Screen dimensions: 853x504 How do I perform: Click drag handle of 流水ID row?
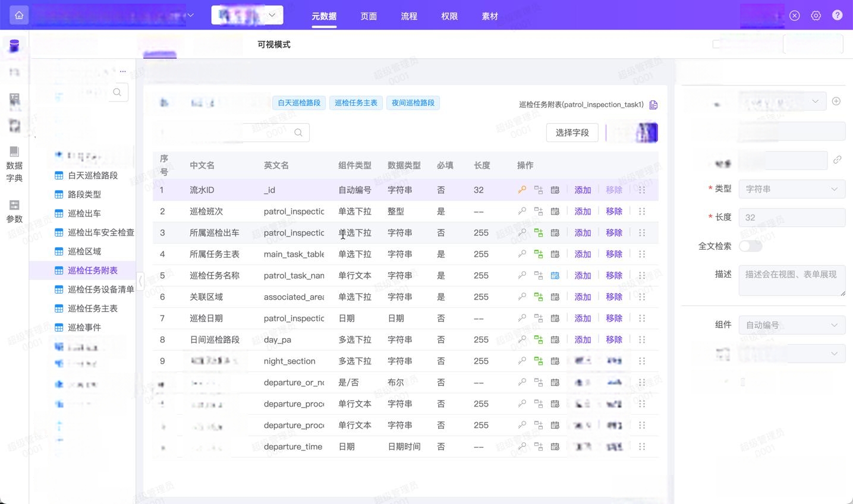pyautogui.click(x=642, y=190)
